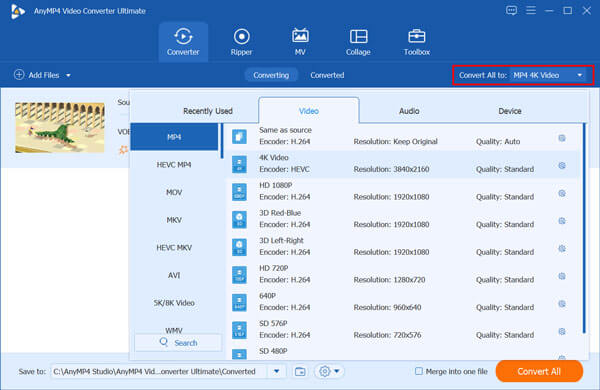The image size is (600, 390).
Task: Open settings gear for Same as source preset
Action: click(x=562, y=138)
